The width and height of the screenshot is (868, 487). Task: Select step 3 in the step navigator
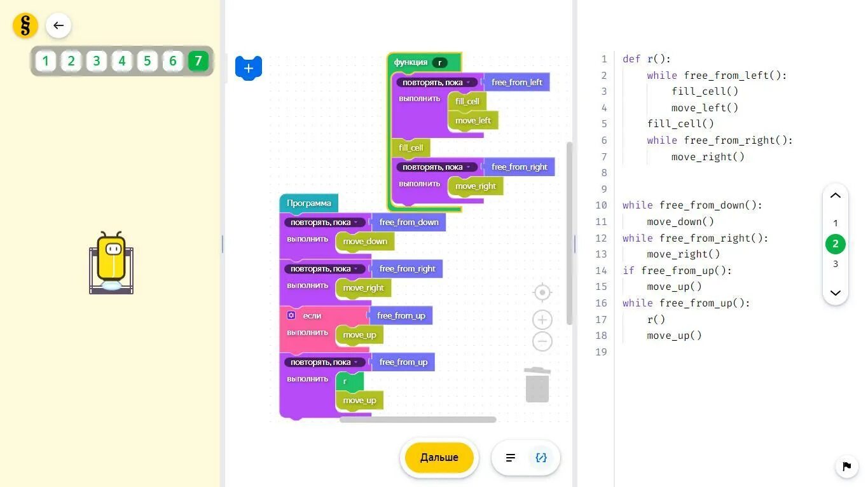(836, 264)
